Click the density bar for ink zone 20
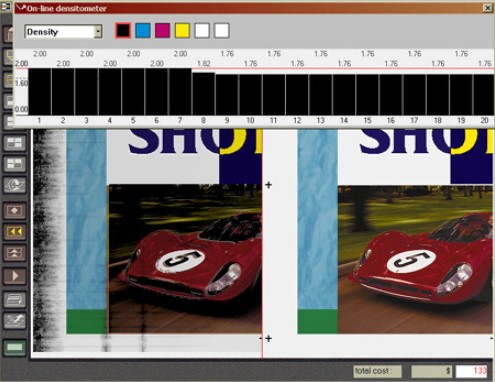 point(484,95)
